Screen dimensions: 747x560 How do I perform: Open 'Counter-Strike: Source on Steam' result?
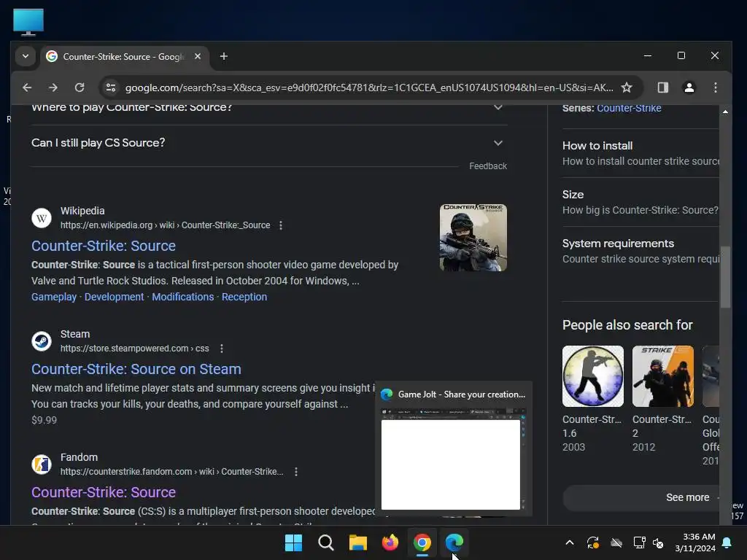tap(136, 369)
